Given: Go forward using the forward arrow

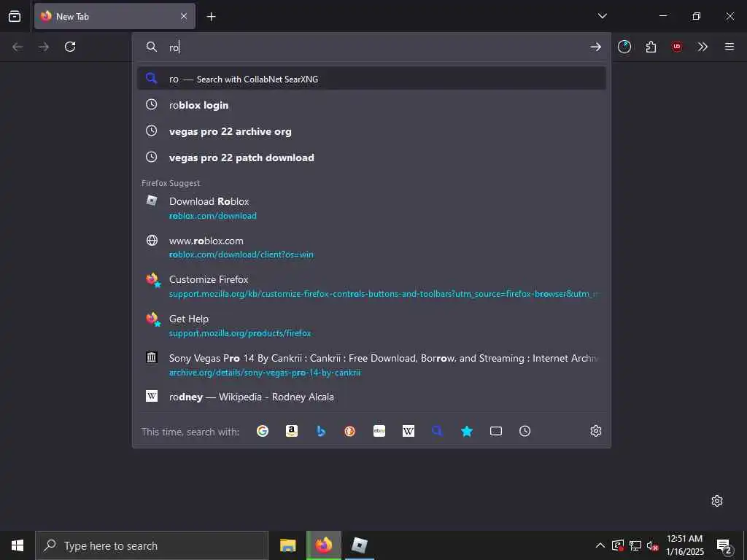Looking at the screenshot, I should point(44,47).
